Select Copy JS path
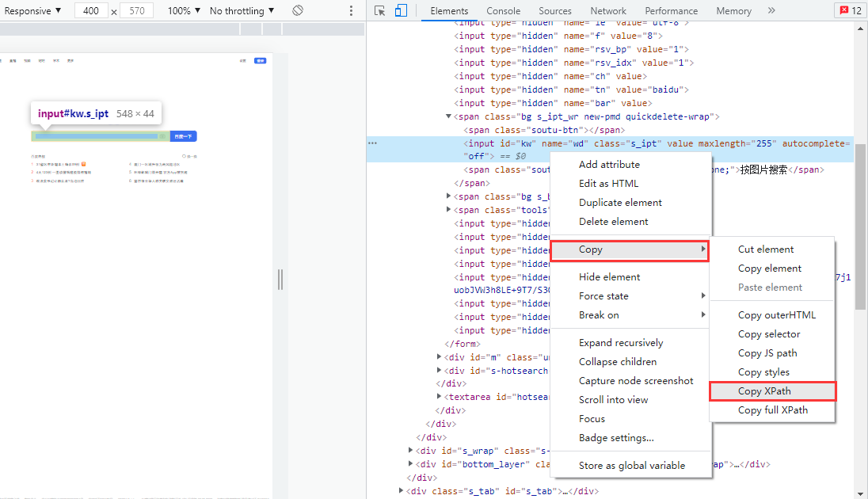The image size is (868, 499). [771, 353]
